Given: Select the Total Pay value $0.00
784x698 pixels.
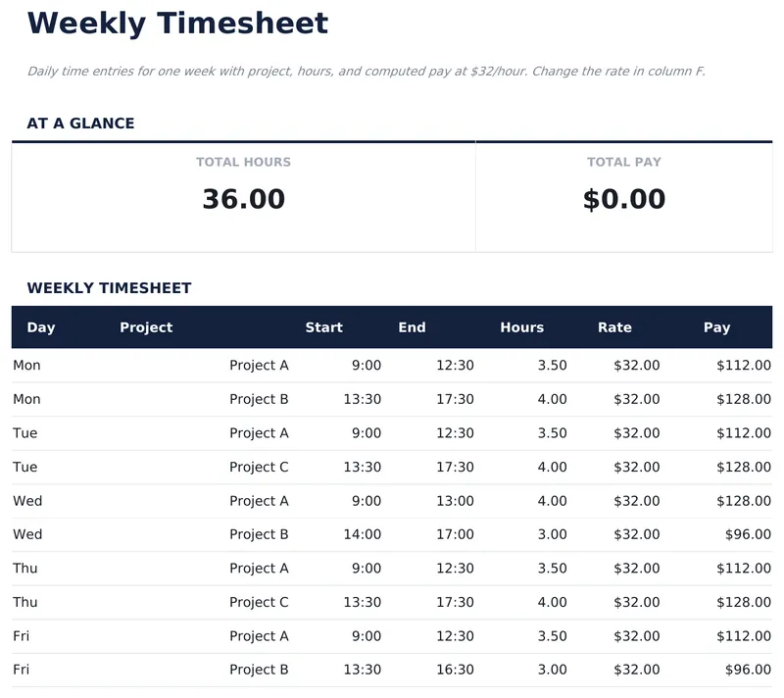Looking at the screenshot, I should (623, 199).
